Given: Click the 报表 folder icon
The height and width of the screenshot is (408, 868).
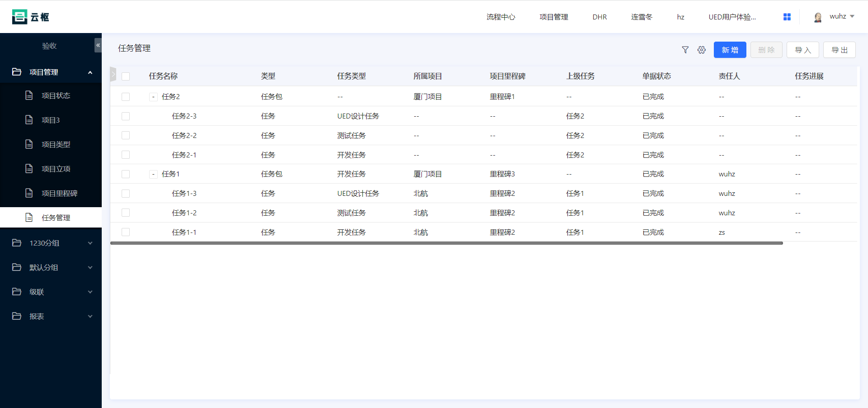Looking at the screenshot, I should click(x=17, y=316).
